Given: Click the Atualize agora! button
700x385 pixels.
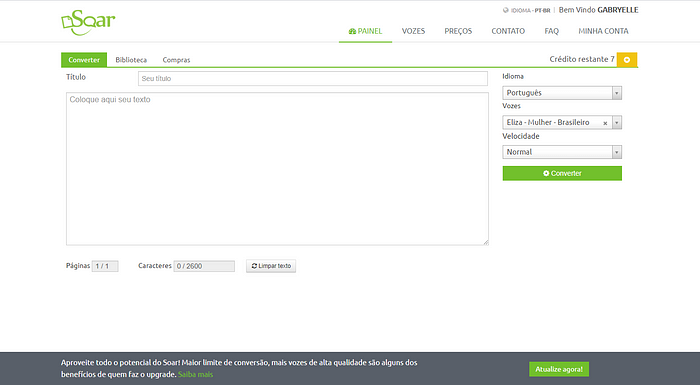Looking at the screenshot, I should [x=559, y=369].
